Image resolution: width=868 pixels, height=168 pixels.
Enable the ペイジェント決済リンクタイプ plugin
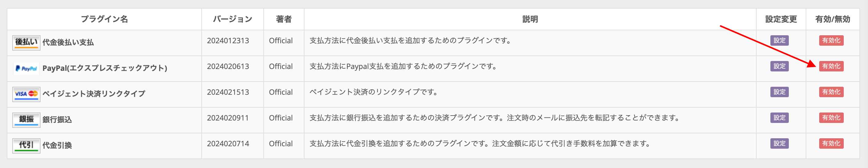point(831,92)
